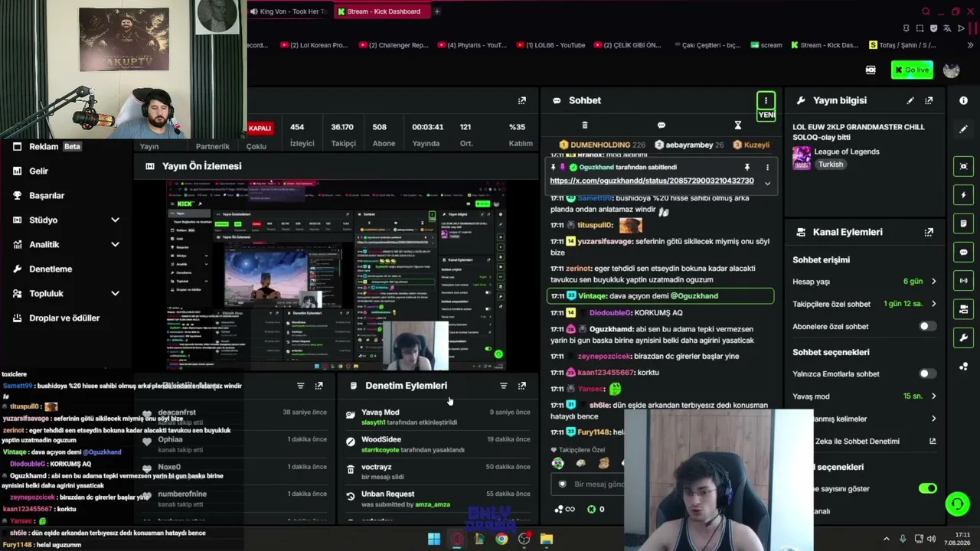This screenshot has height=551, width=980.
Task: Click the camera icon left of Go live
Action: [x=871, y=70]
